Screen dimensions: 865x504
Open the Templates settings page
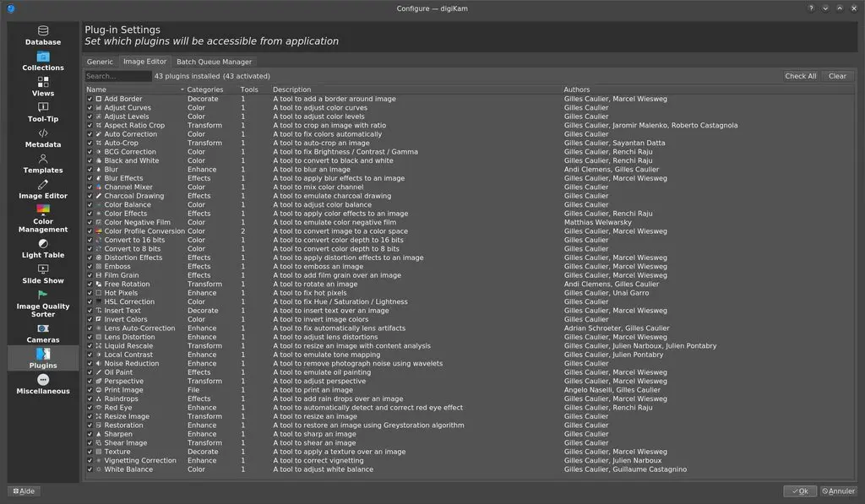41,165
